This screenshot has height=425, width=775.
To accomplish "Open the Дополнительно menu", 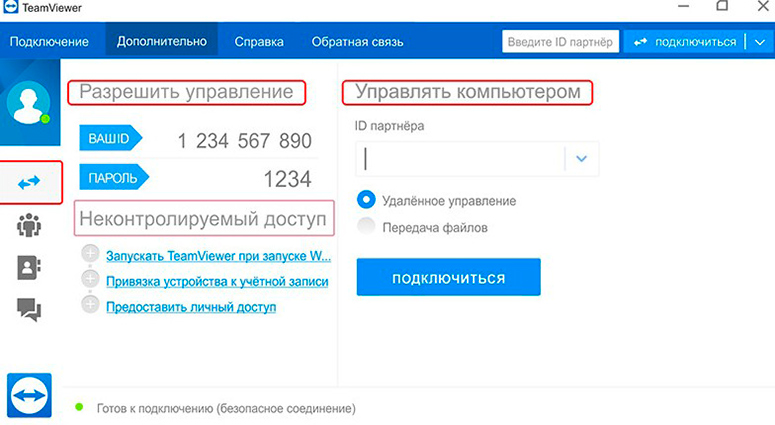I will 161,41.
